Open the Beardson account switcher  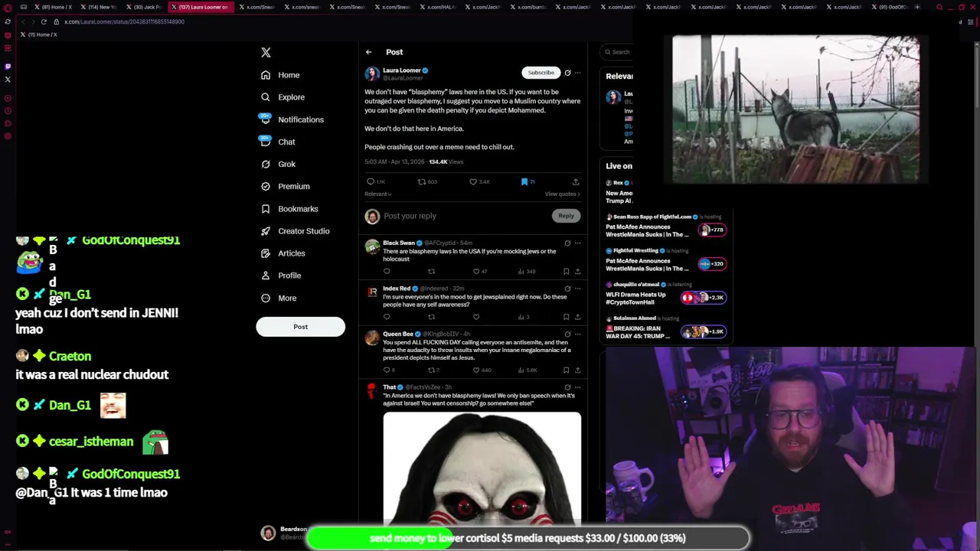click(x=285, y=533)
